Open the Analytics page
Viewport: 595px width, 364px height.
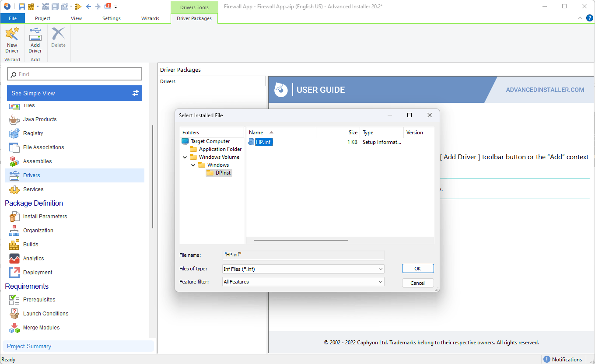point(33,259)
